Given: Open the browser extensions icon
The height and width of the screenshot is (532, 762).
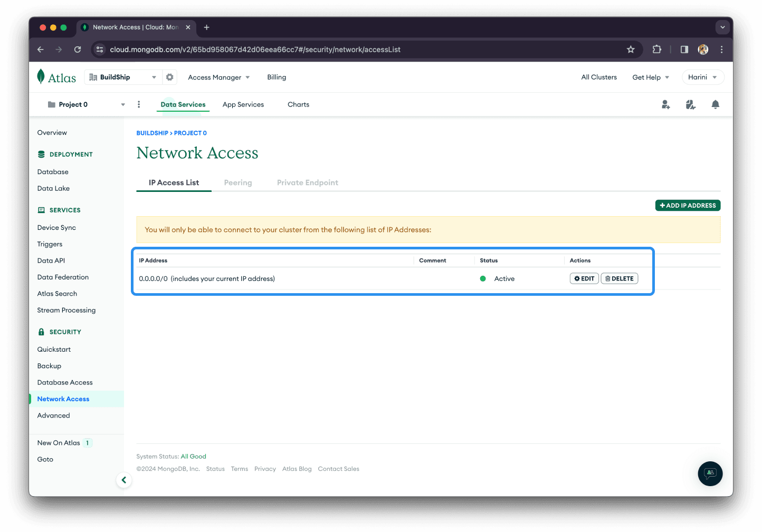Looking at the screenshot, I should tap(656, 49).
